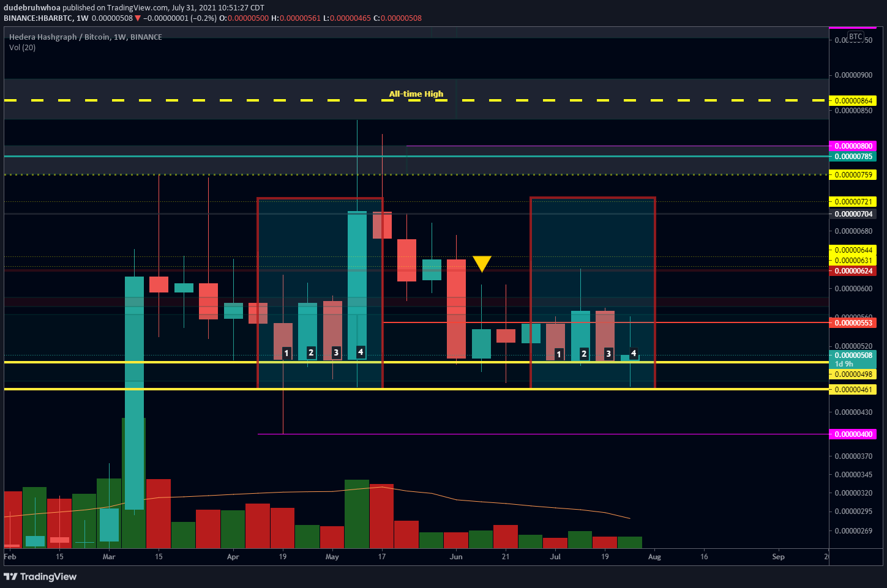Click the 0.00000320 price axis value

pos(854,493)
